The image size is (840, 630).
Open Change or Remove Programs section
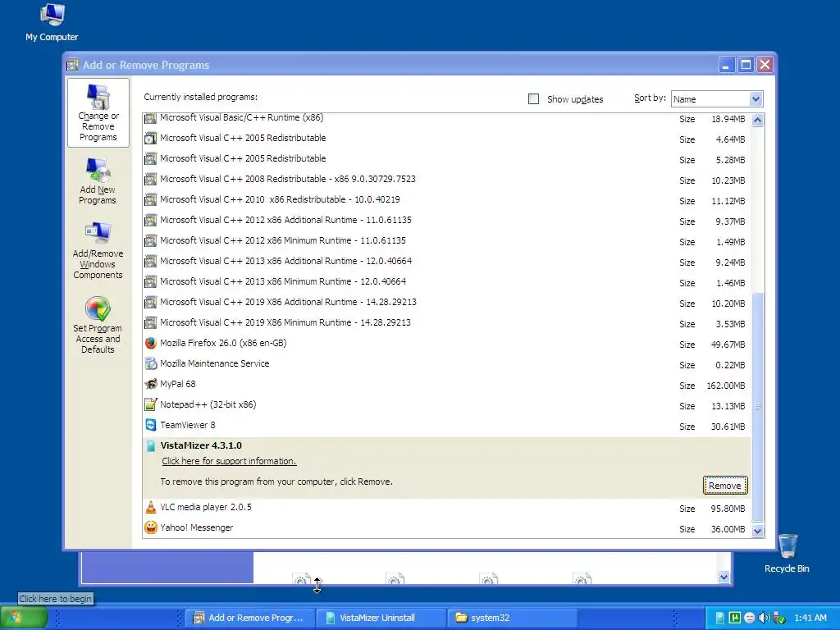(x=98, y=112)
